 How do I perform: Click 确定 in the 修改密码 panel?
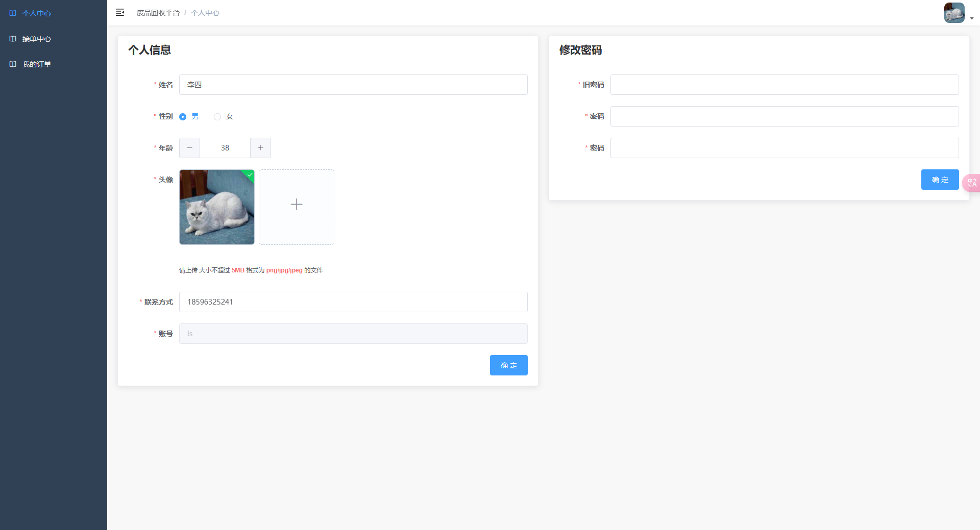click(x=940, y=180)
